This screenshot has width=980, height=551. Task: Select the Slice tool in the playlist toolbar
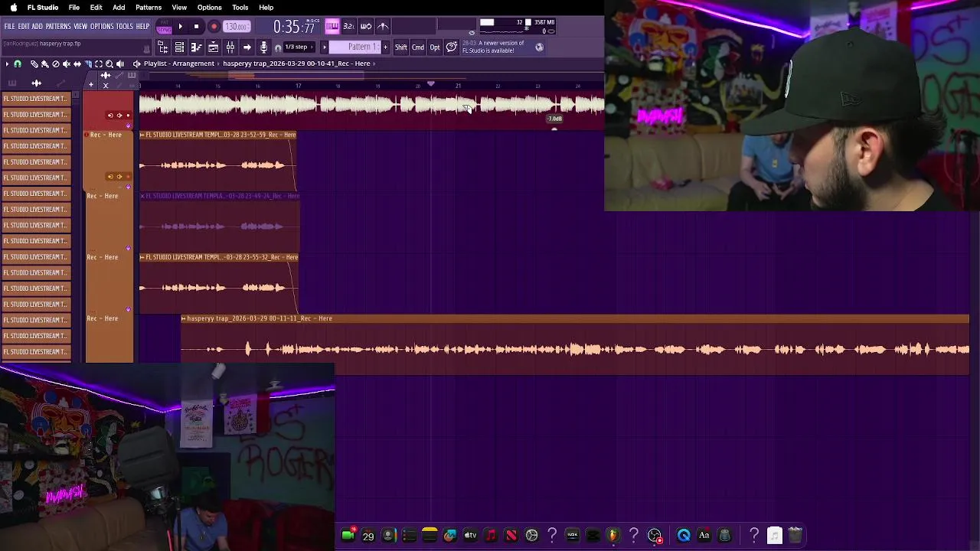(x=87, y=64)
